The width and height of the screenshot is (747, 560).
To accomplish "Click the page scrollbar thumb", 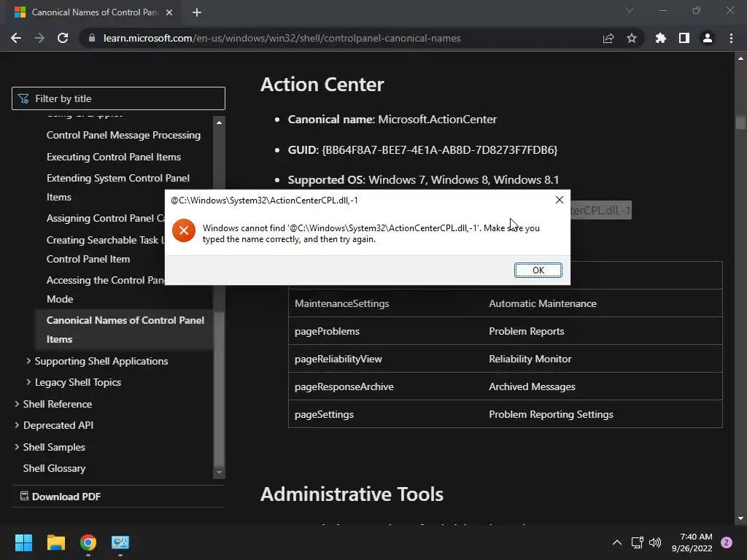I will coord(740,122).
